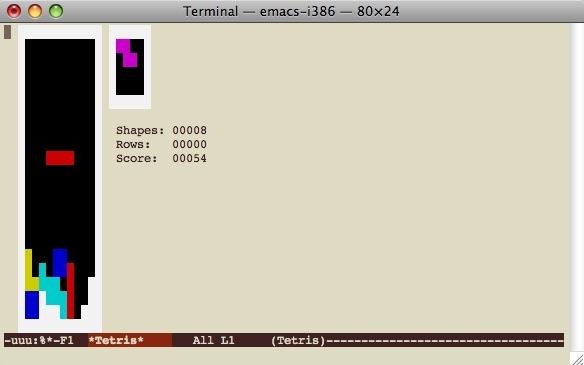
Task: Click the green zoom window button
Action: (x=56, y=11)
